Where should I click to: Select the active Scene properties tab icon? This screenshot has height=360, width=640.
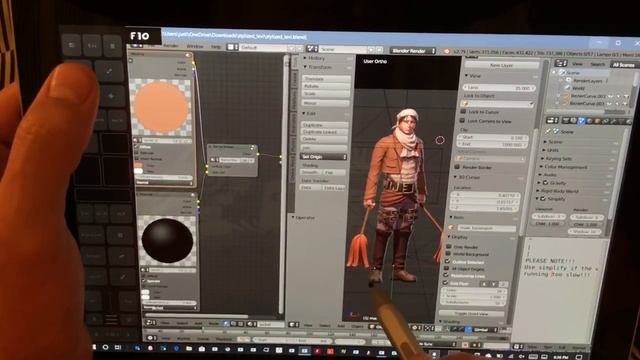click(581, 121)
